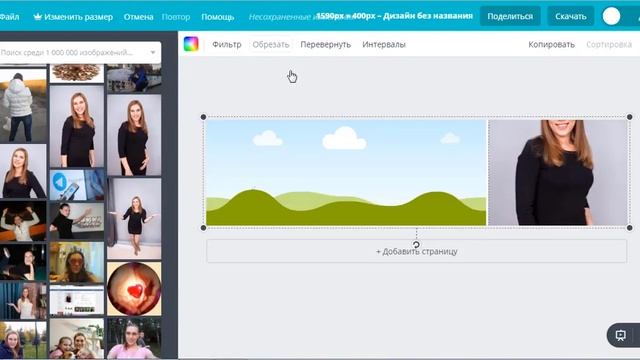This screenshot has height=360, width=640.
Task: Open the round user avatar menu
Action: pos(611,16)
